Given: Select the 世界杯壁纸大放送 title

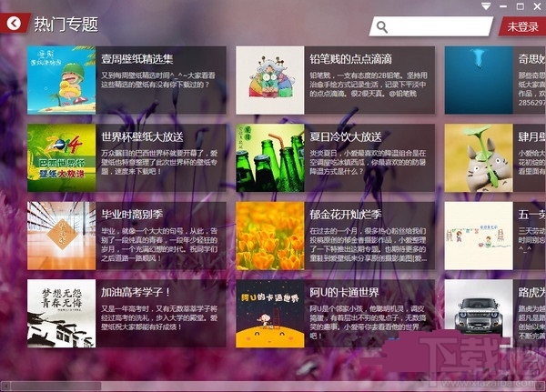Looking at the screenshot, I should pos(142,136).
